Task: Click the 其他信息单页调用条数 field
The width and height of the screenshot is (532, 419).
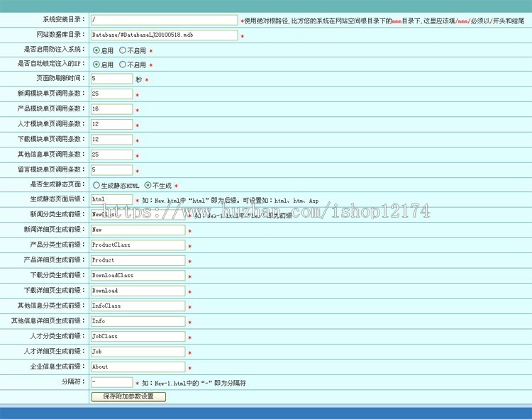Action: (x=111, y=155)
